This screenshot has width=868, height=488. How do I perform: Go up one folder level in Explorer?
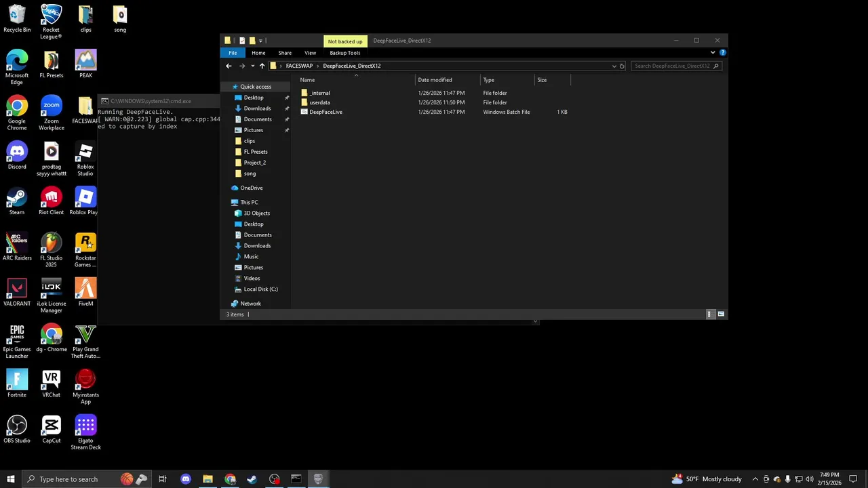(x=262, y=66)
